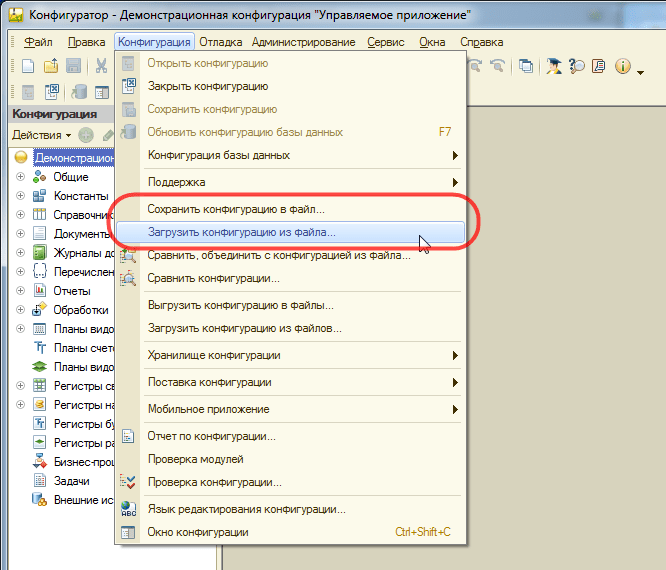Click the Configuration check menu icon
The height and width of the screenshot is (570, 666).
pyautogui.click(x=128, y=482)
